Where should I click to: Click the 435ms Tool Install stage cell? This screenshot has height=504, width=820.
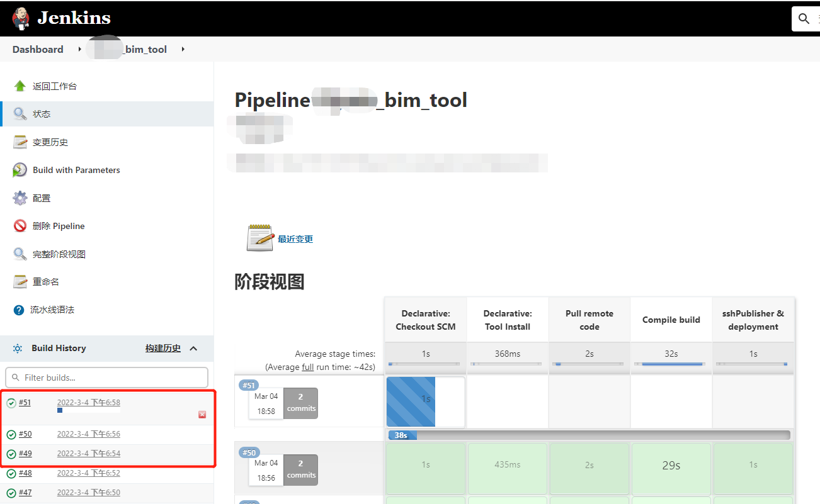pyautogui.click(x=508, y=469)
